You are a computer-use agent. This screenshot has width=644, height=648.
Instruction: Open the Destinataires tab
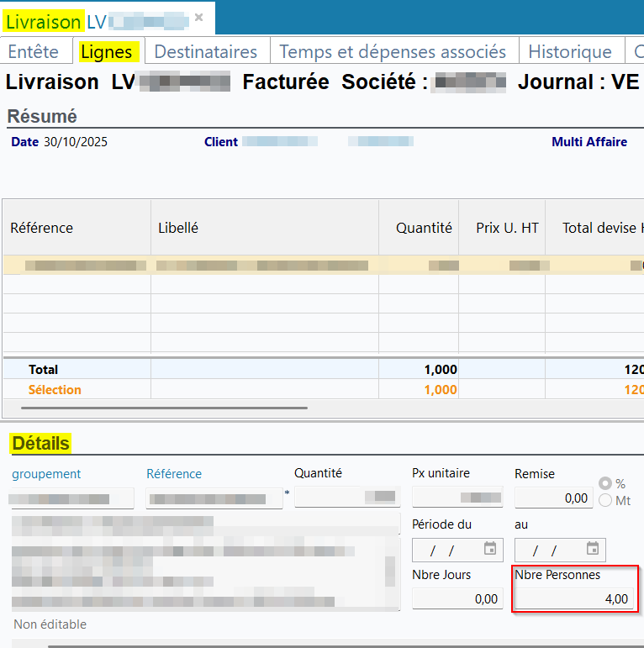click(x=206, y=51)
